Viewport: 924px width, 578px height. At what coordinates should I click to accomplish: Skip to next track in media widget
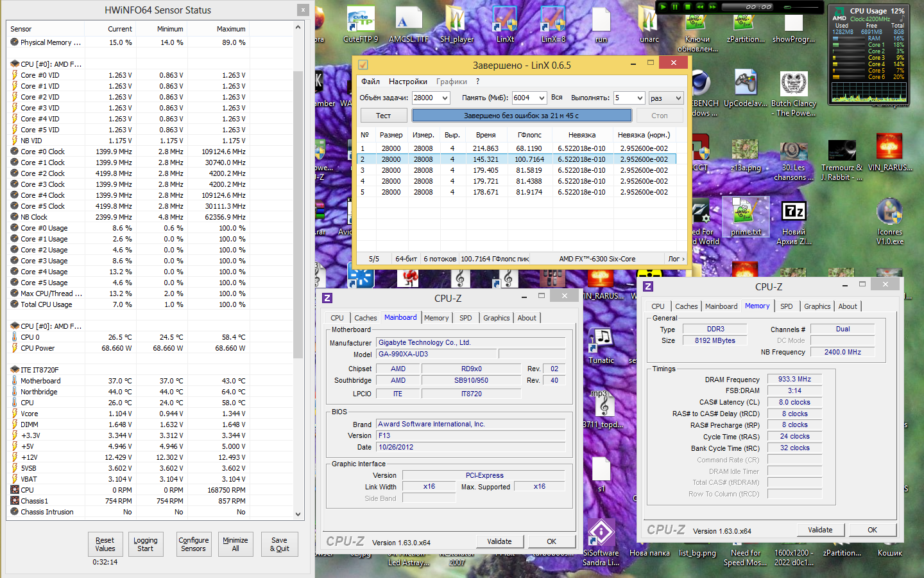(712, 6)
